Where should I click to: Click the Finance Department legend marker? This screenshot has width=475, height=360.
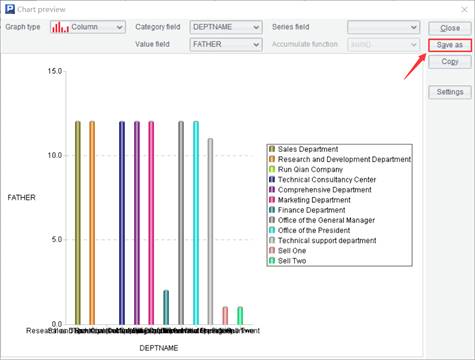coord(272,210)
